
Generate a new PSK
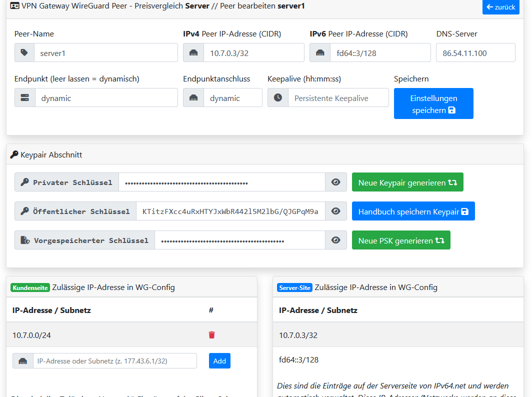click(401, 240)
